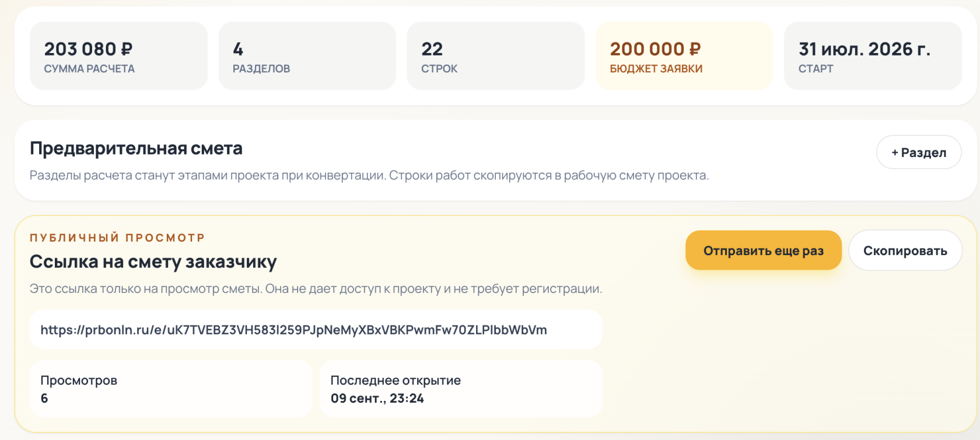The width and height of the screenshot is (980, 440).
Task: Click the Ссылка на смету заказчику heading
Action: click(x=153, y=261)
